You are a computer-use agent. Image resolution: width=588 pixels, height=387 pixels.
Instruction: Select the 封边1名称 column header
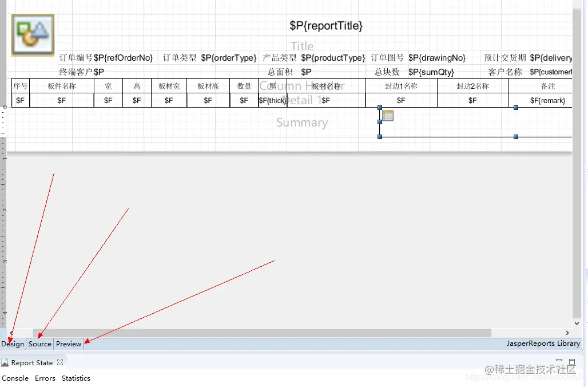click(402, 86)
